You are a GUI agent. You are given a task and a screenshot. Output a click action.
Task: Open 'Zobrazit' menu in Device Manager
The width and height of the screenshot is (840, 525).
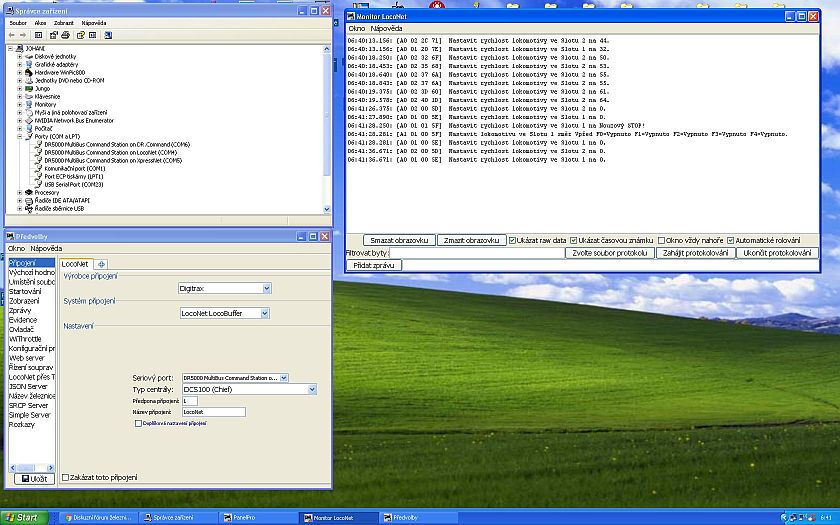click(61, 20)
